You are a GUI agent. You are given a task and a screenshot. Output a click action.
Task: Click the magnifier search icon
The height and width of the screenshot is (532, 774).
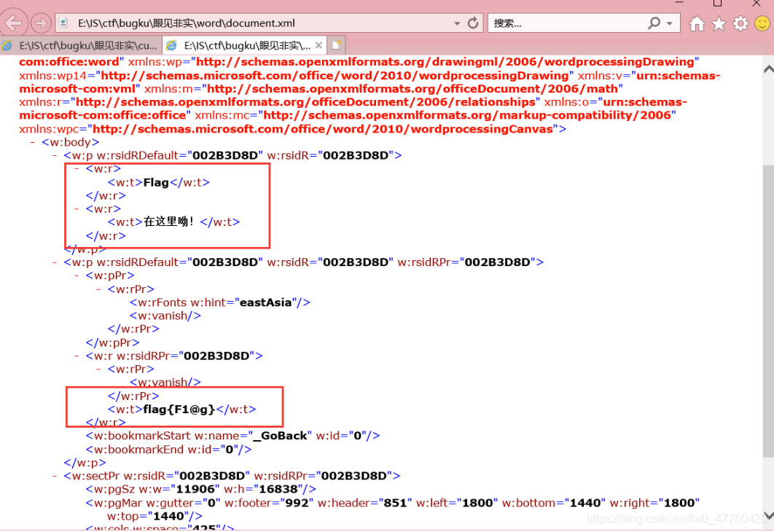coord(654,23)
